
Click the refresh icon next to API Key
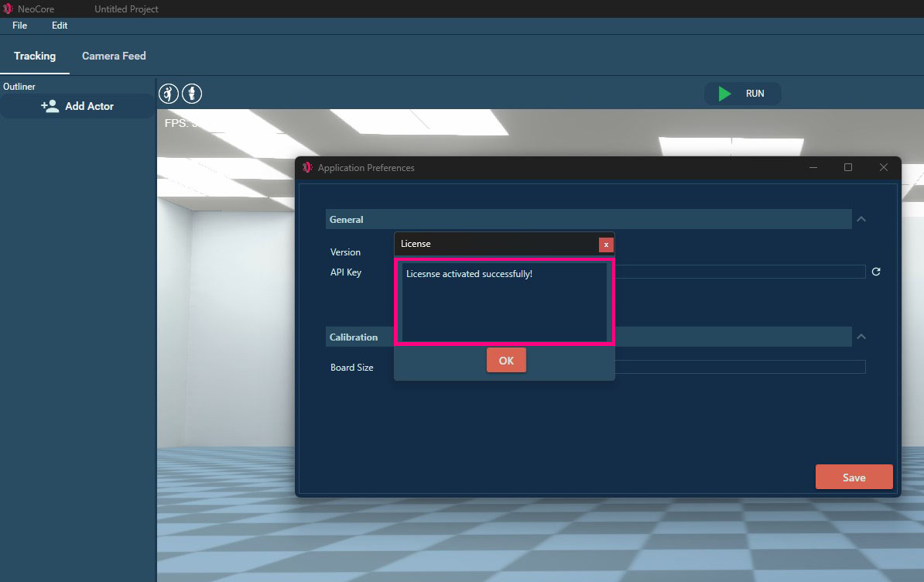point(876,272)
